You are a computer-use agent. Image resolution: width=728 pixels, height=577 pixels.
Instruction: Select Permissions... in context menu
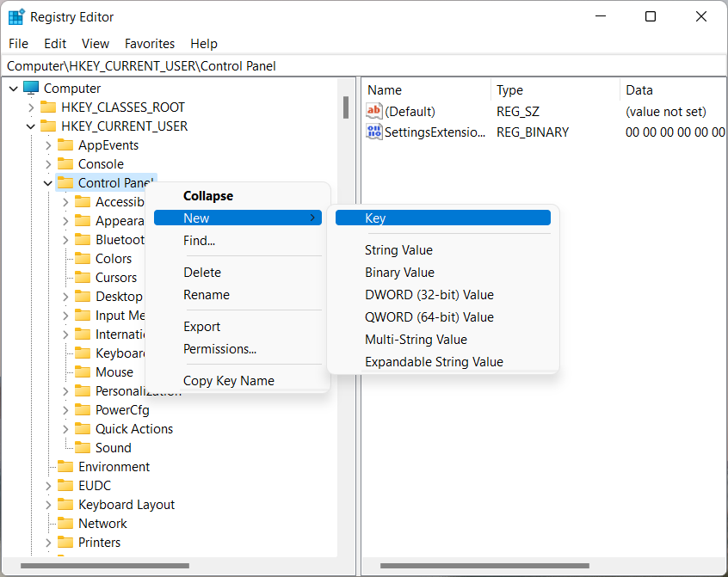pos(238,349)
